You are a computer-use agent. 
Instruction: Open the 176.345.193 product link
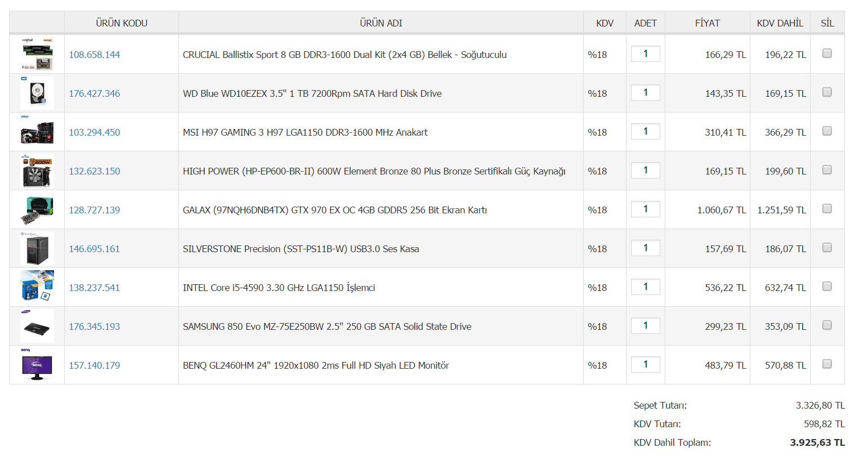95,326
